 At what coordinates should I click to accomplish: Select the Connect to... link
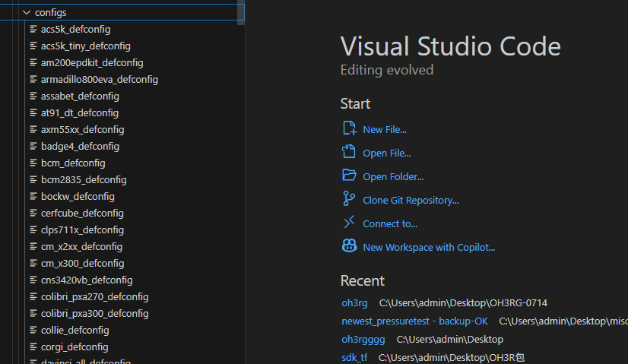[x=390, y=224]
